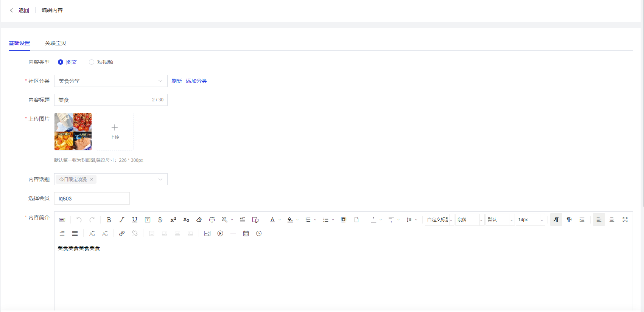This screenshot has width=644, height=312.
Task: Insert a video with the play icon
Action: point(220,233)
